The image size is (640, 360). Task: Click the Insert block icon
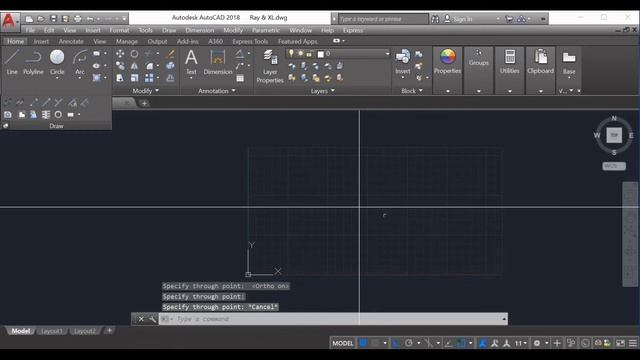click(402, 61)
